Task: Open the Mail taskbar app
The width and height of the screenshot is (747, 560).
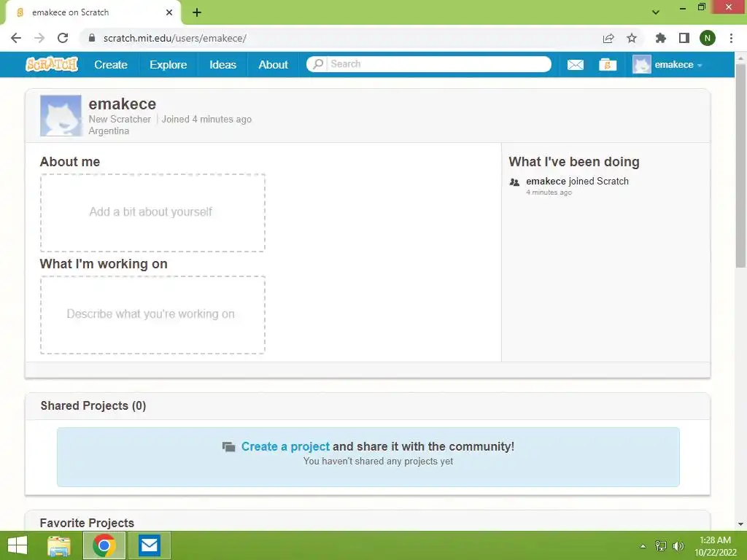Action: [x=149, y=545]
